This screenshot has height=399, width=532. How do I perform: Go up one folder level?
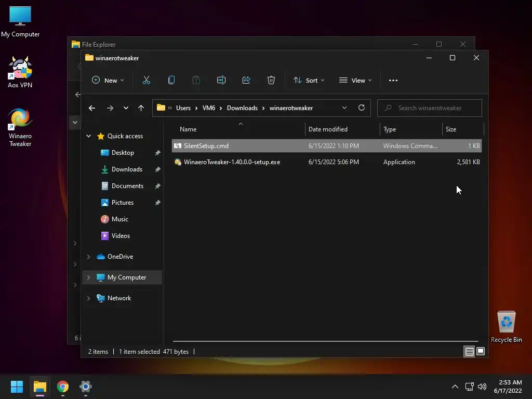(x=141, y=108)
